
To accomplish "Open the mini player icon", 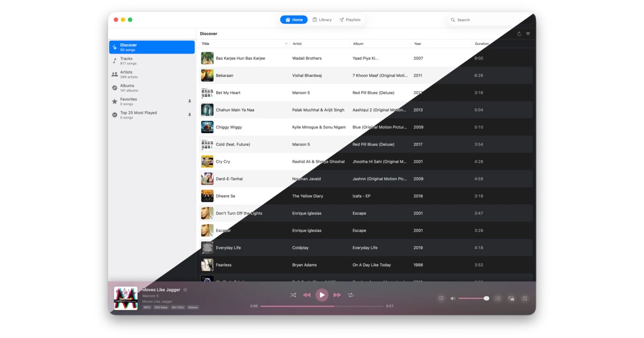I will [511, 298].
